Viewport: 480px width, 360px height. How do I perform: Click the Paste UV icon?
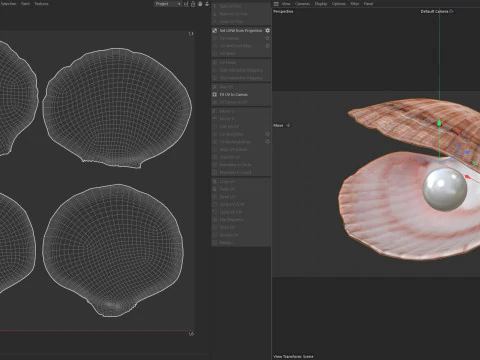215,189
